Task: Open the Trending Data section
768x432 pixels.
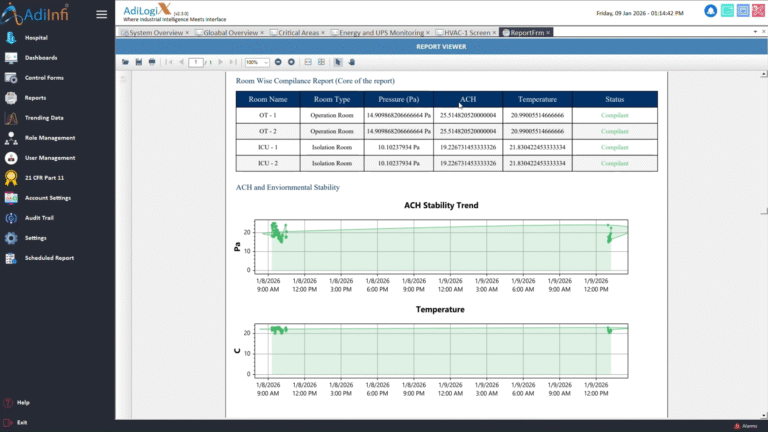Action: point(43,118)
